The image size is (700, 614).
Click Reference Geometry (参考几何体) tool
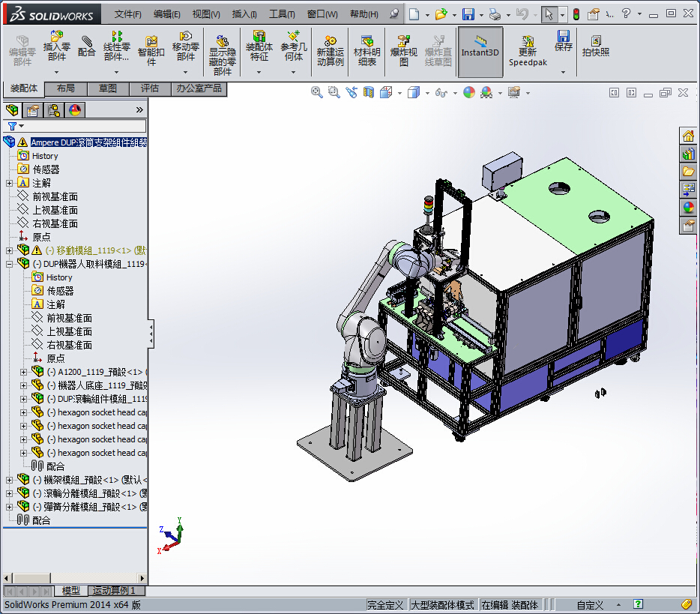pos(294,46)
